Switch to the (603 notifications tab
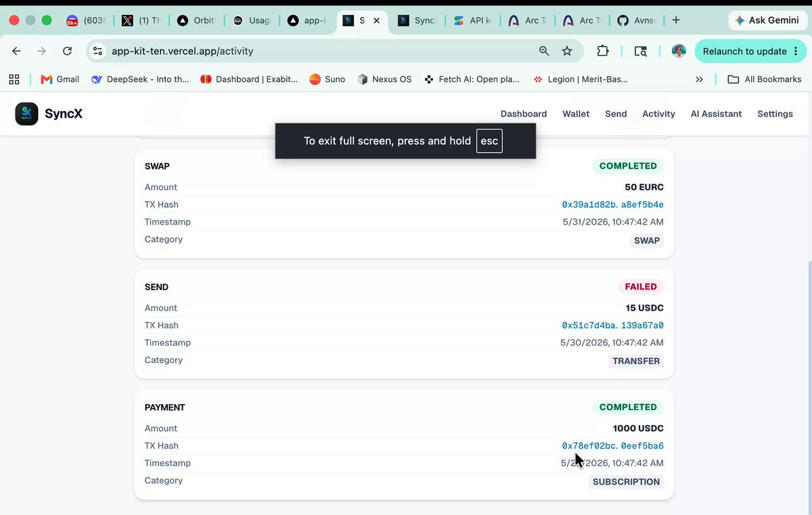Image resolution: width=812 pixels, height=515 pixels. (86, 20)
